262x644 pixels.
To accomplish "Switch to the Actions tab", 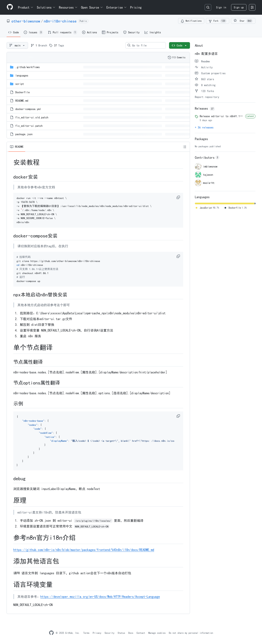I will coord(90,33).
